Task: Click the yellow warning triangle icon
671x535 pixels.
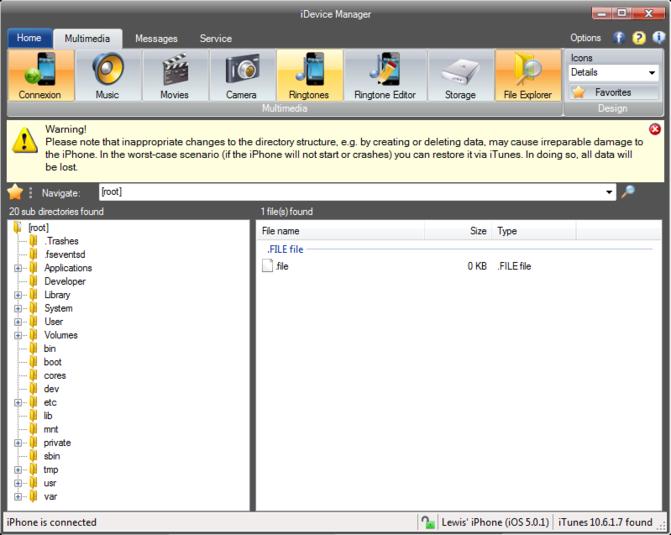Action: [25, 140]
